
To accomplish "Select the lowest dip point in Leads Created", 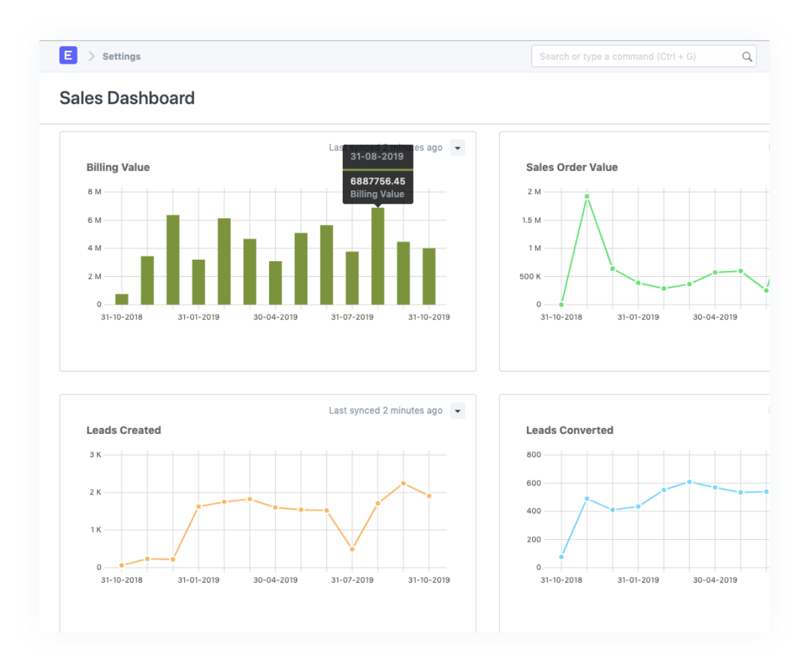I will (x=352, y=549).
